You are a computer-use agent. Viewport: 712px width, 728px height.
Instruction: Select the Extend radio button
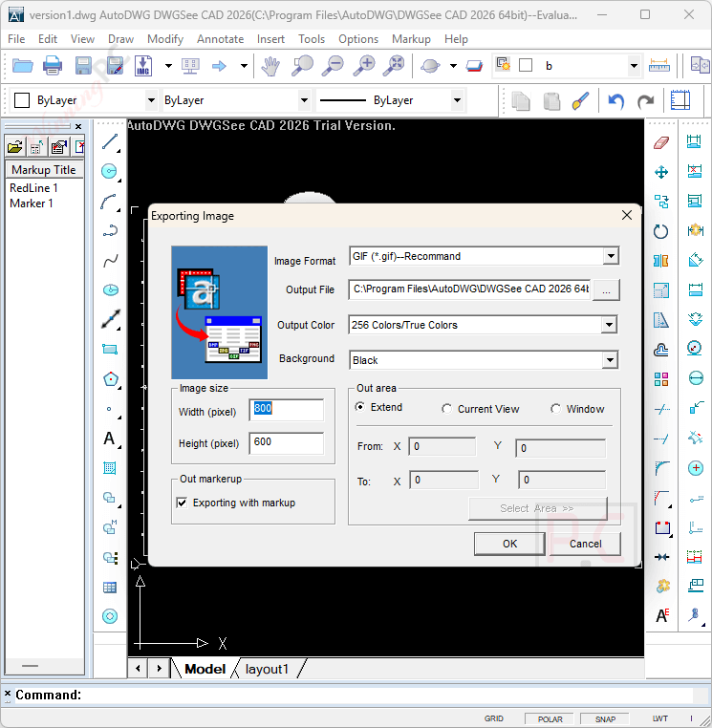360,407
